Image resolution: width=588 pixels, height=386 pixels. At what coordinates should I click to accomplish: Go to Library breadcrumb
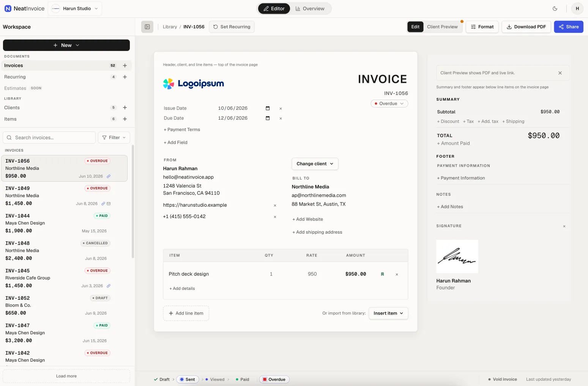[170, 27]
